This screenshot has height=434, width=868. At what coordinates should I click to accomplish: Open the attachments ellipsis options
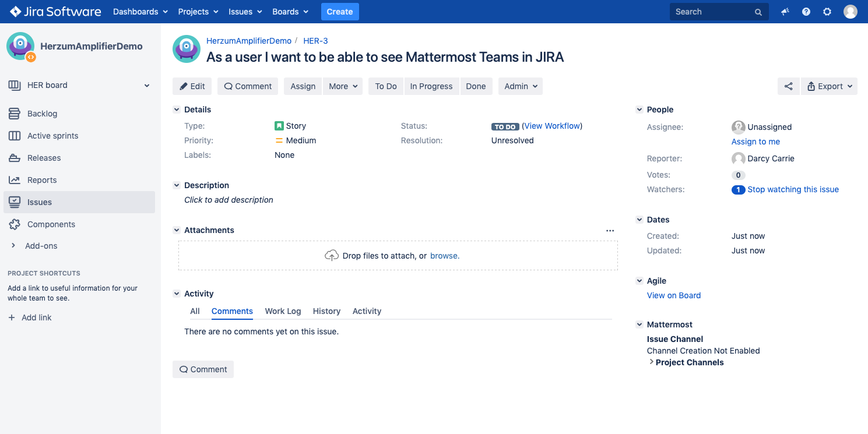610,231
